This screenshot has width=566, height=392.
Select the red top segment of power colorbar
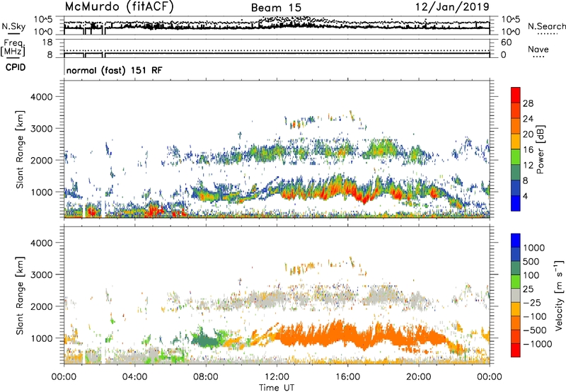click(516, 95)
